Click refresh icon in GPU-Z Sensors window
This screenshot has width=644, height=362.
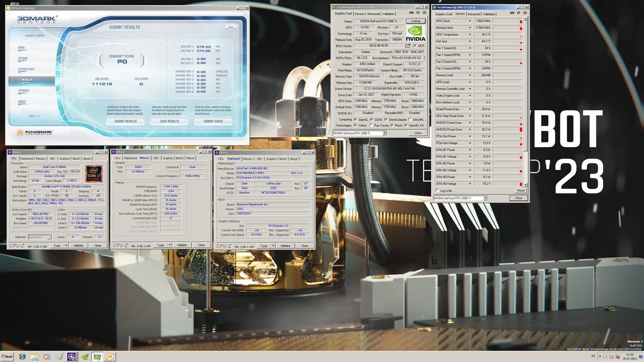coord(519,13)
